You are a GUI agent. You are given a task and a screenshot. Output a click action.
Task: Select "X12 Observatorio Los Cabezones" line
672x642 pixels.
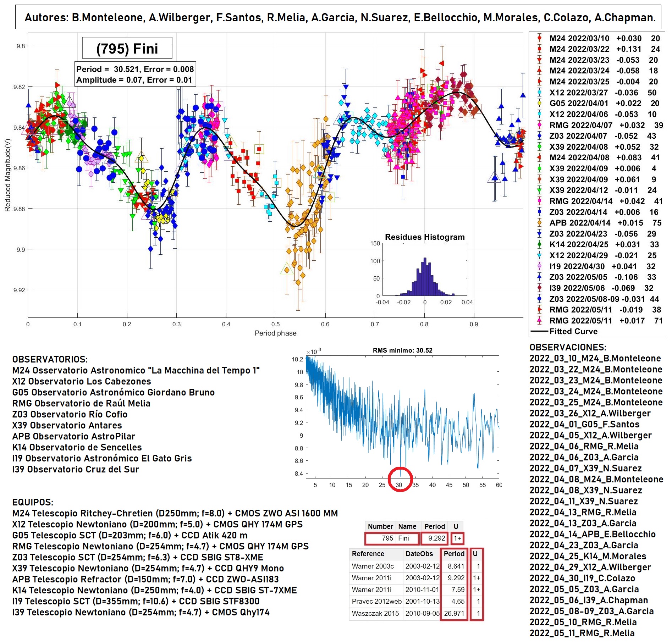[82, 381]
